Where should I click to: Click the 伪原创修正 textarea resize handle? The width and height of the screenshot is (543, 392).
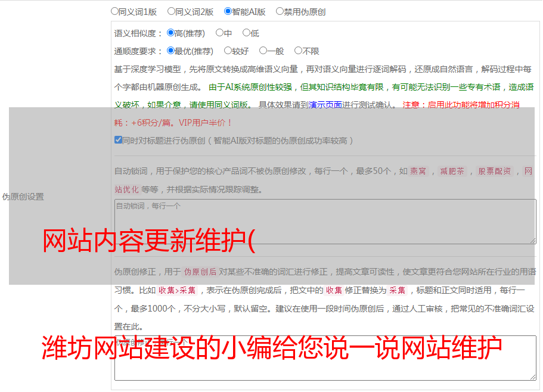point(533,377)
